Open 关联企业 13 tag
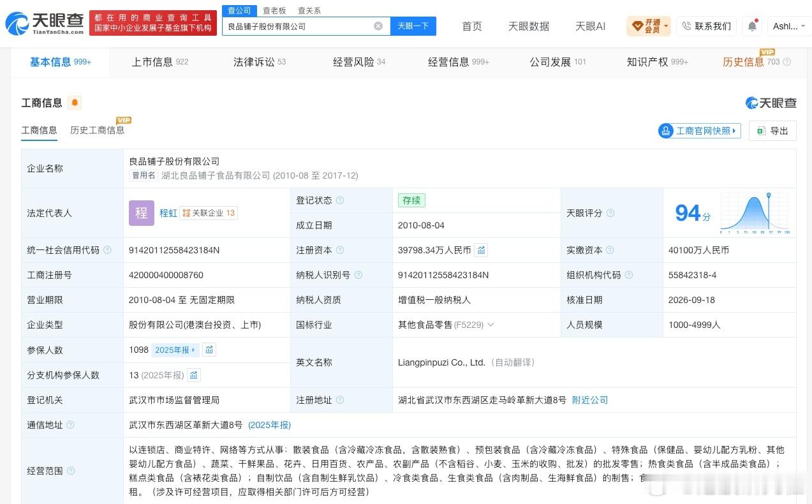This screenshot has height=504, width=812. pos(209,213)
